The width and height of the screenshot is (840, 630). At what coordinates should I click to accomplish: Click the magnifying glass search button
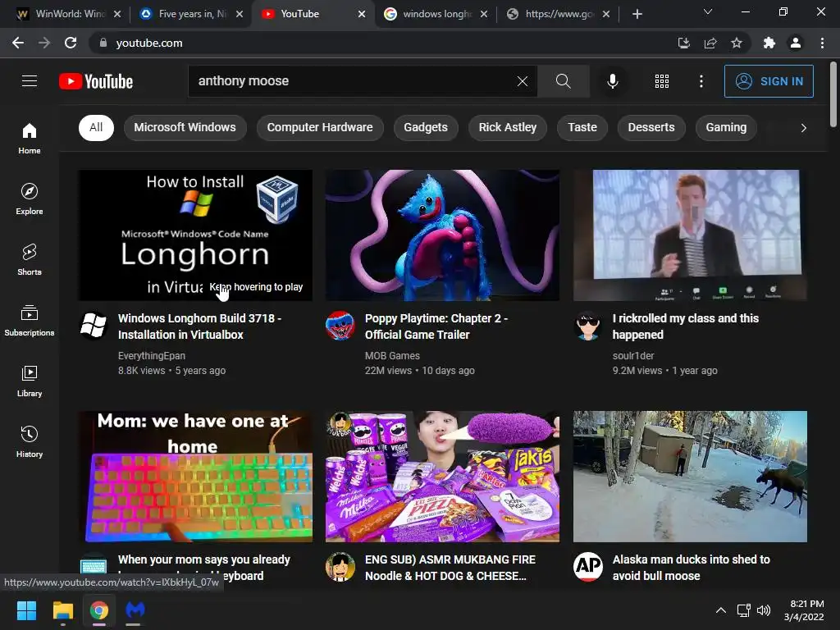point(563,81)
